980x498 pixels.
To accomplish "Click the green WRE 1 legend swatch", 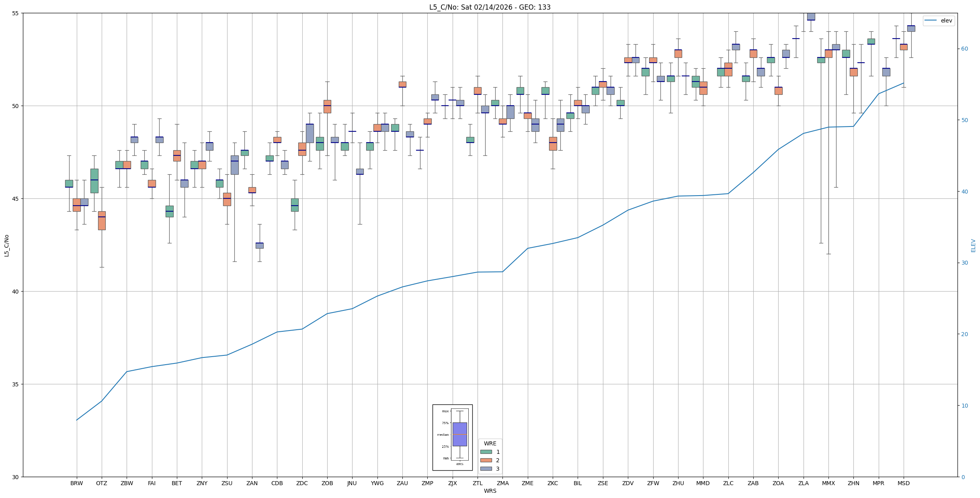I will coord(486,452).
